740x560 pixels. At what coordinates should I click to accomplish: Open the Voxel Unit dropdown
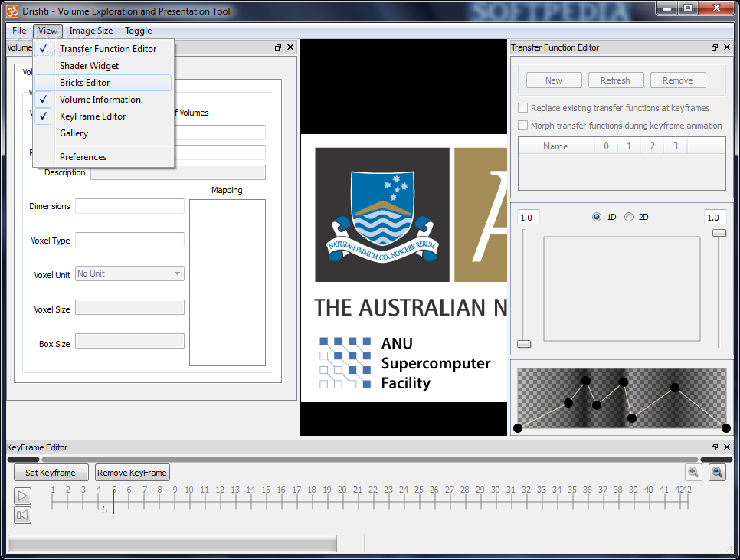click(x=129, y=273)
